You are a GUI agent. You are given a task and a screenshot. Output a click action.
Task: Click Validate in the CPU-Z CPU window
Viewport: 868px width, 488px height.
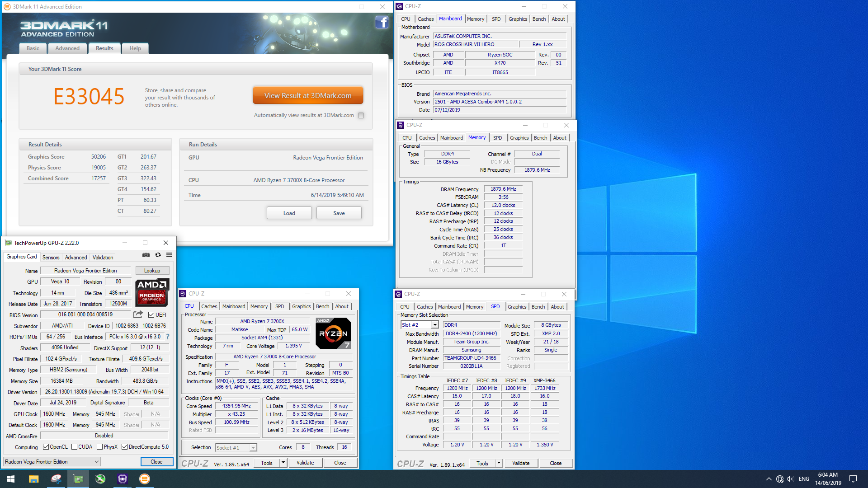(305, 463)
